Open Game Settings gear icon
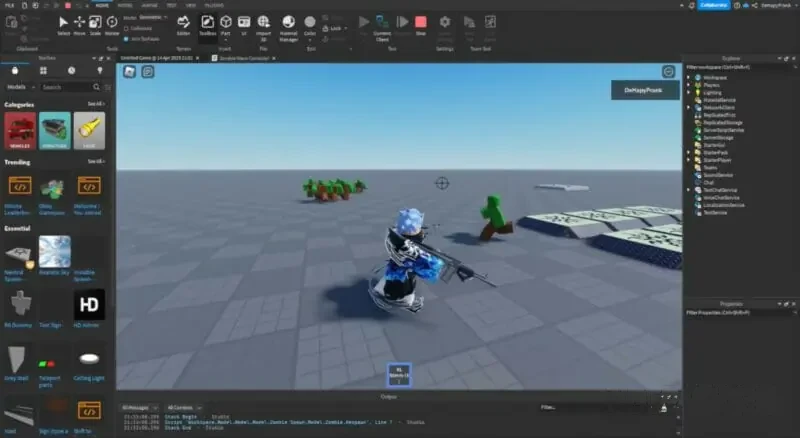 [445, 22]
